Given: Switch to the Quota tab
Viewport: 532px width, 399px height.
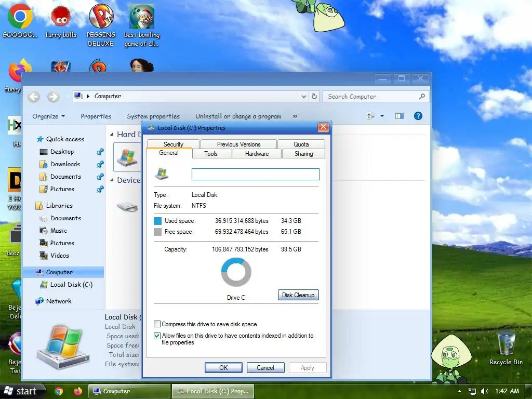Looking at the screenshot, I should pos(301,144).
